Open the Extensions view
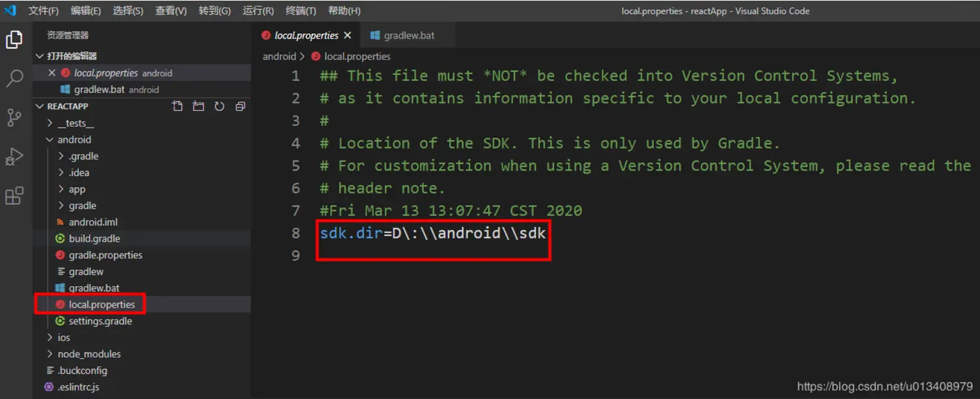 tap(14, 196)
